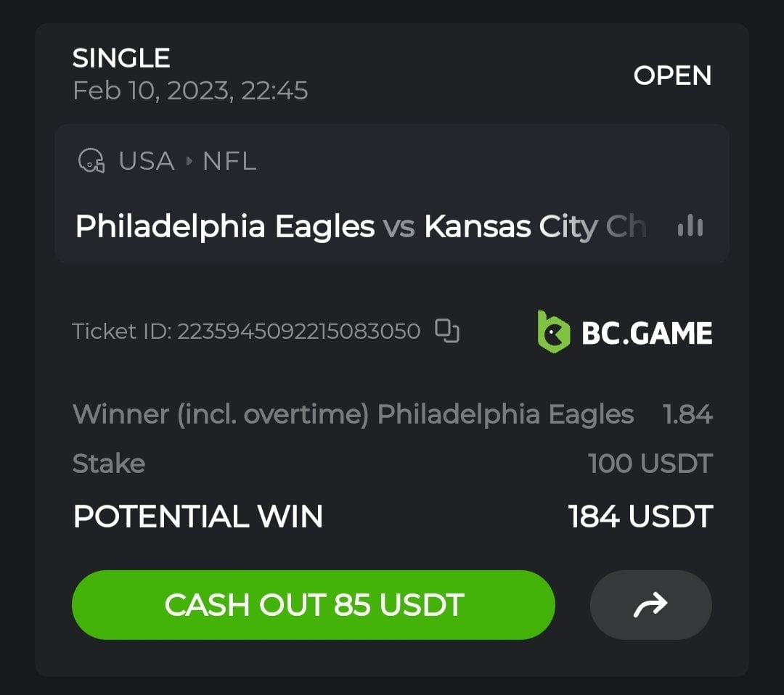
Task: Click the football helmet sport icon
Action: click(91, 161)
